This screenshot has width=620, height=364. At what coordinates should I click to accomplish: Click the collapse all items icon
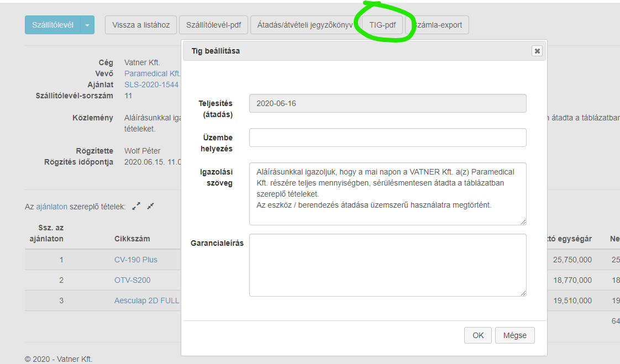point(150,206)
